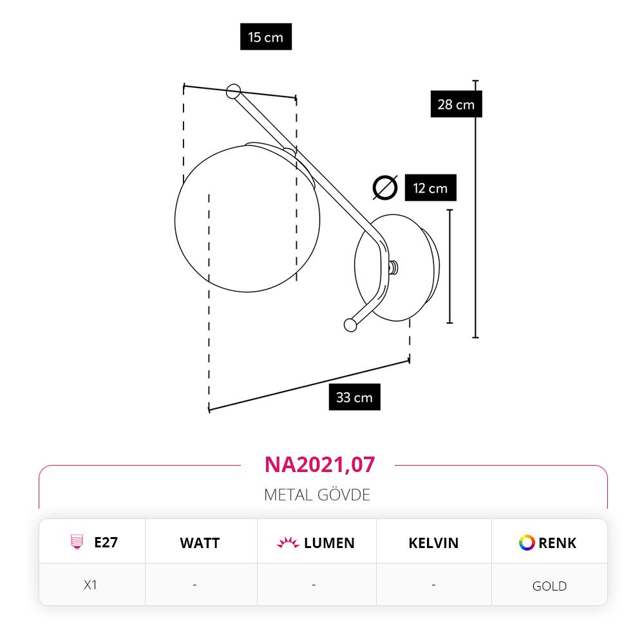Click the small ball at the rod's bottom end
Viewport: 644px width, 644px height.
click(350, 325)
